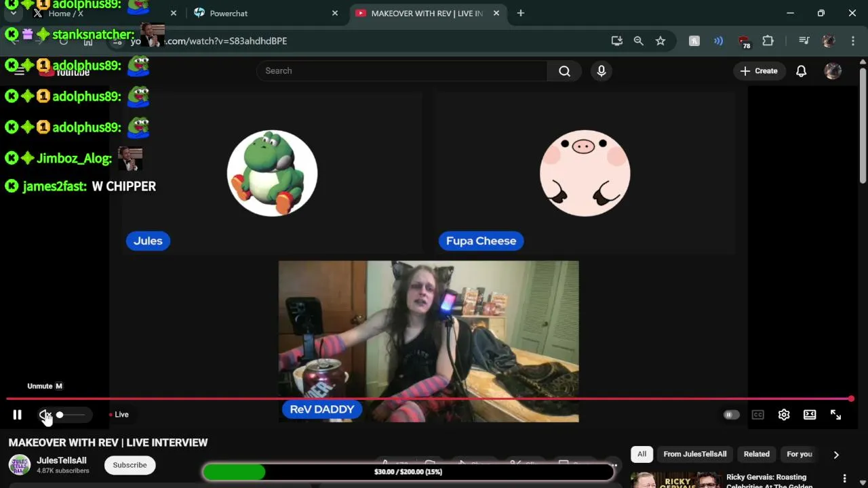The height and width of the screenshot is (488, 868).
Task: Open the Create menu
Action: point(759,71)
